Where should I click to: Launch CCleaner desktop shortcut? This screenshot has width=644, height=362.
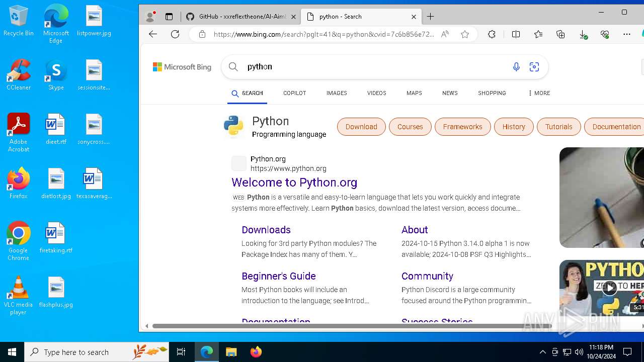18,75
